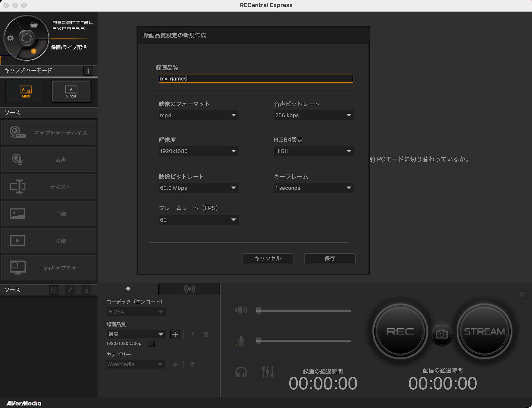Switch to Single capture mode
The image size is (532, 408).
click(71, 91)
